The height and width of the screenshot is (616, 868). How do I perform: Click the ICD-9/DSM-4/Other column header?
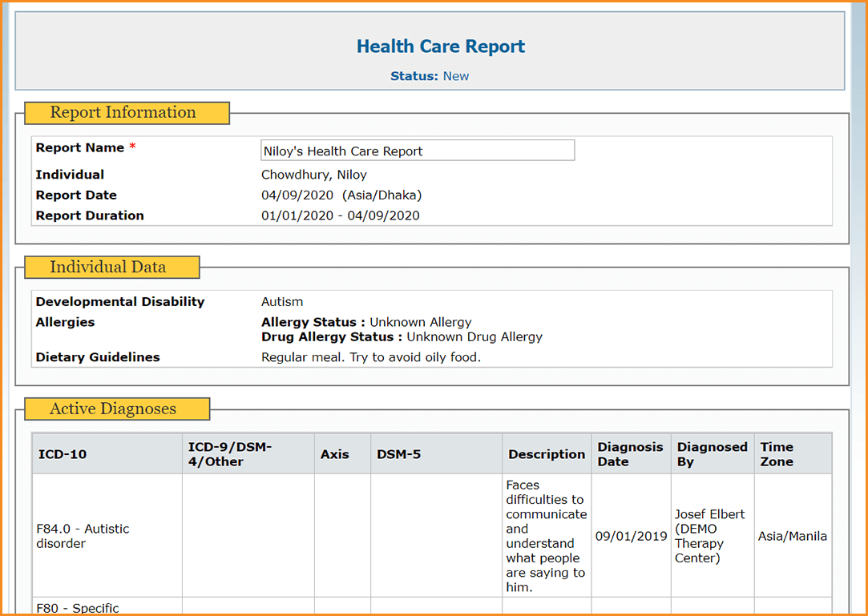[248, 454]
